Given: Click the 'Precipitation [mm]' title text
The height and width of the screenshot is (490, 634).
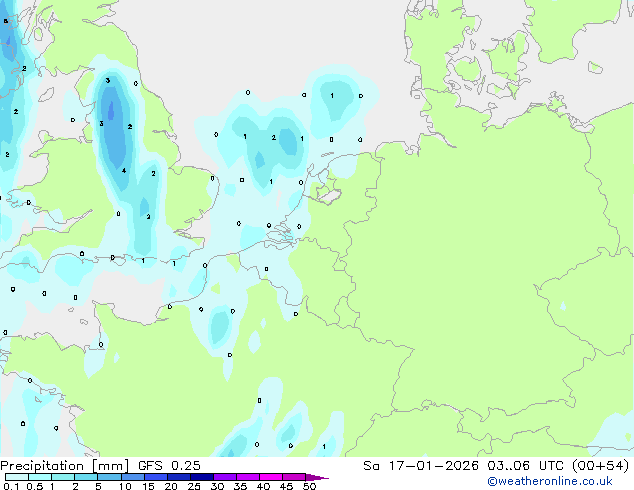Looking at the screenshot, I should coord(65,466).
